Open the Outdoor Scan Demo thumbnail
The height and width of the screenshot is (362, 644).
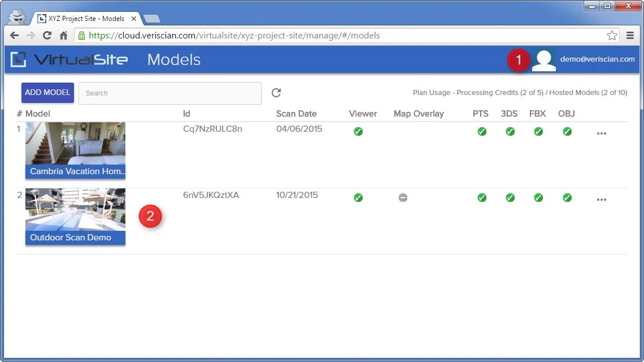pos(75,217)
